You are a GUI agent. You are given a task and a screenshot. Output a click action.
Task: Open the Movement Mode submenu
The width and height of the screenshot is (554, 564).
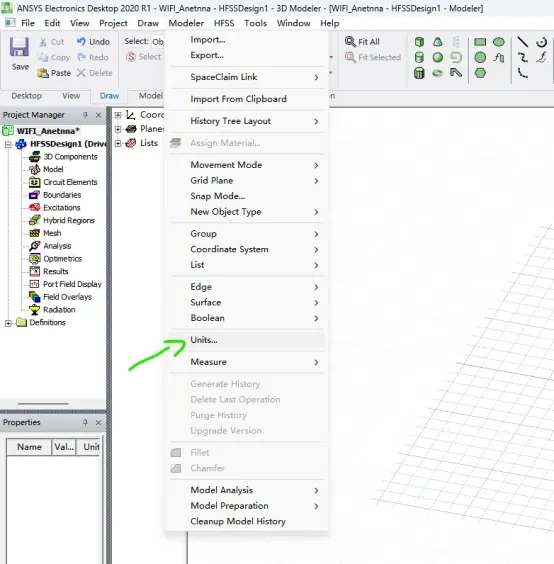247,165
